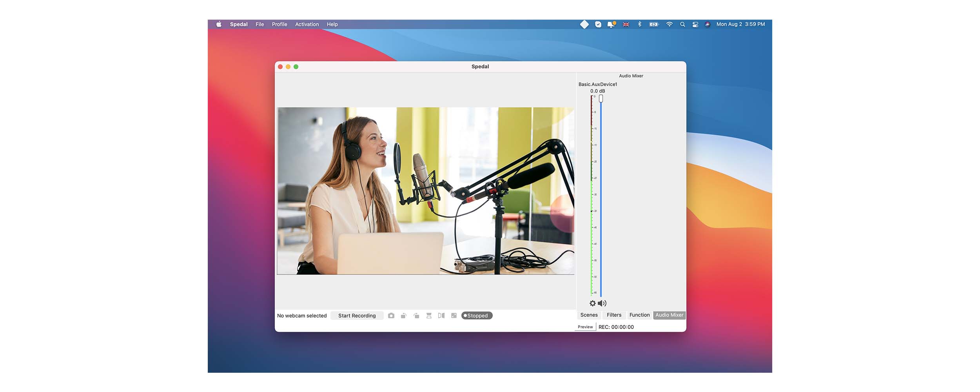Screen dimensions: 980x392
Task: Open audio settings gear for Basic.AuxDevice1
Action: pos(592,303)
